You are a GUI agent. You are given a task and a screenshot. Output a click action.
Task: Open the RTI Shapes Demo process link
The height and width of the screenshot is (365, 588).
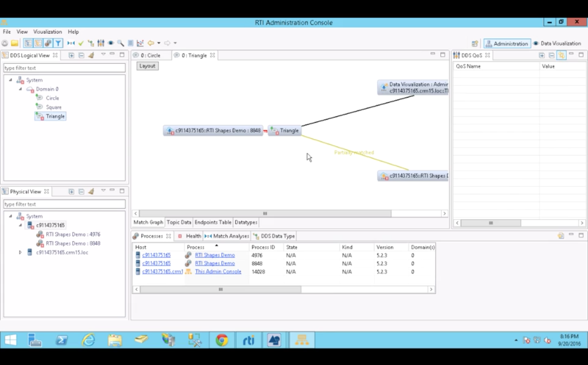215,255
